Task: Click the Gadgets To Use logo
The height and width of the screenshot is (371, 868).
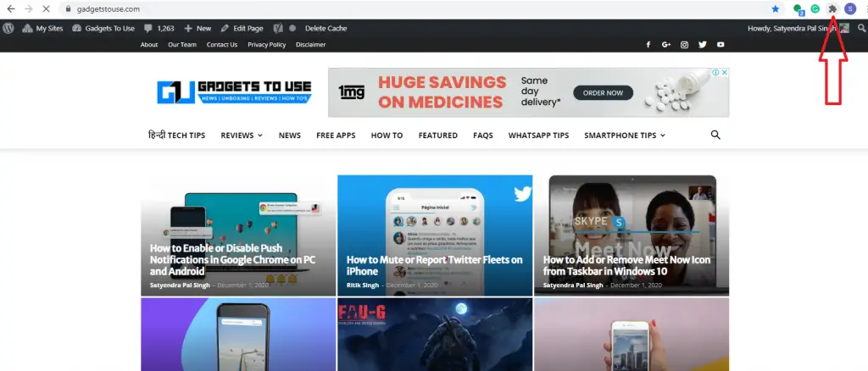Action: coord(234,91)
